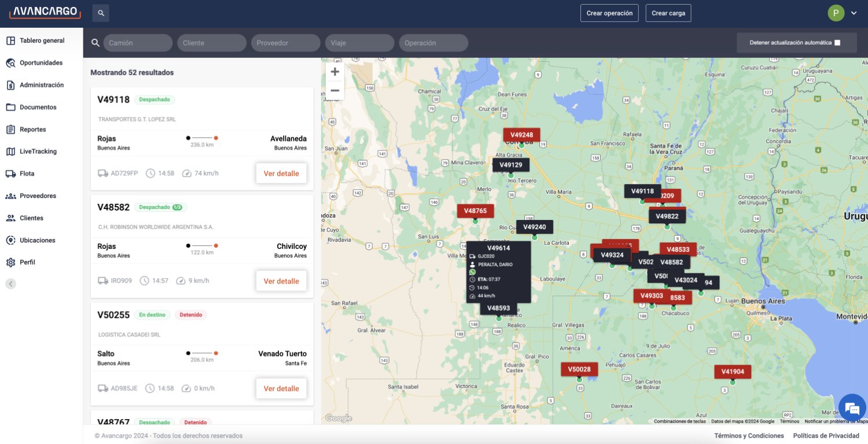Click the Google logo on map
The width and height of the screenshot is (868, 444).
tap(339, 418)
